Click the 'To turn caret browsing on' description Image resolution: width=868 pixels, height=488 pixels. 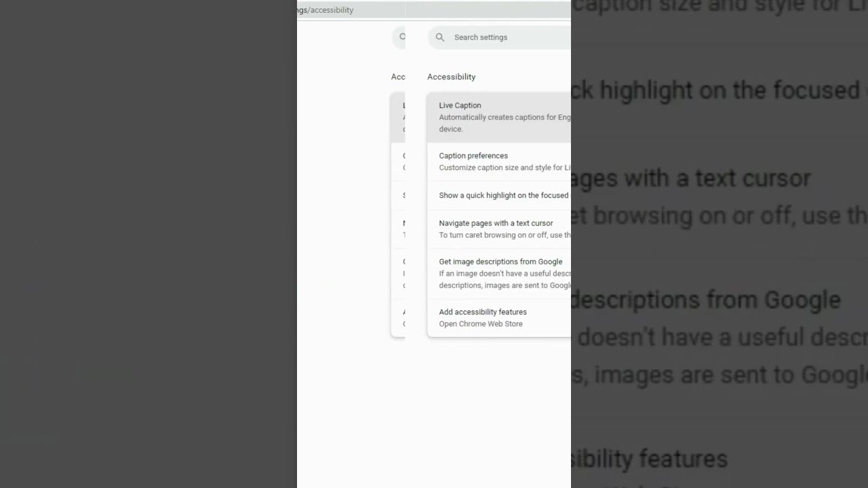tap(505, 235)
